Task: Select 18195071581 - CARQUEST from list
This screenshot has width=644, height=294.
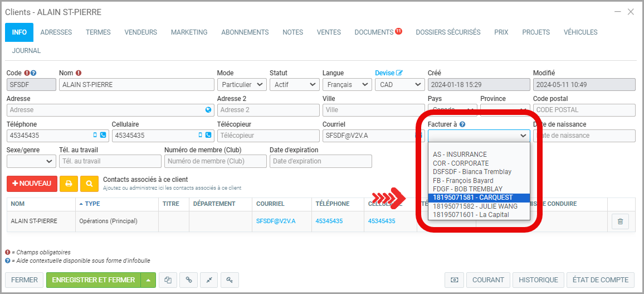Action: pyautogui.click(x=479, y=197)
